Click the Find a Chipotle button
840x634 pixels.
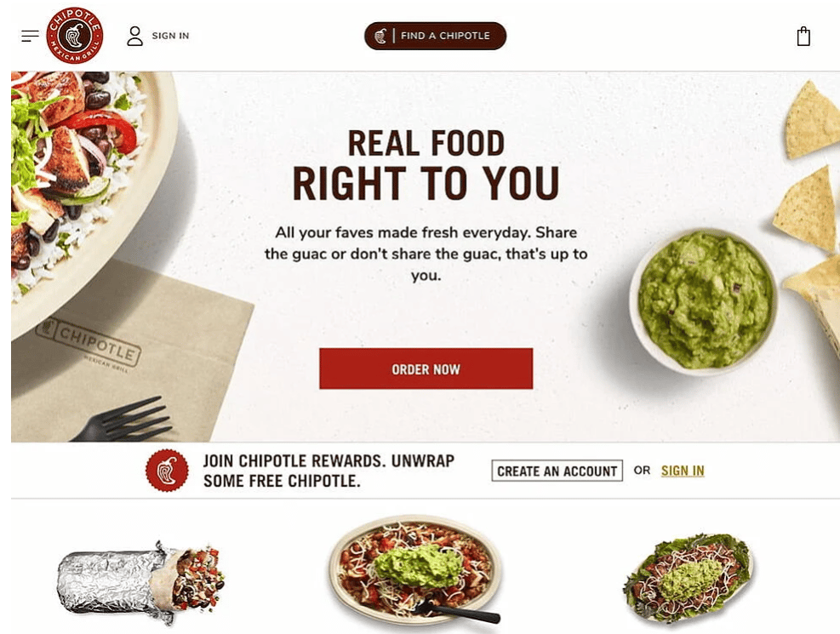435,36
